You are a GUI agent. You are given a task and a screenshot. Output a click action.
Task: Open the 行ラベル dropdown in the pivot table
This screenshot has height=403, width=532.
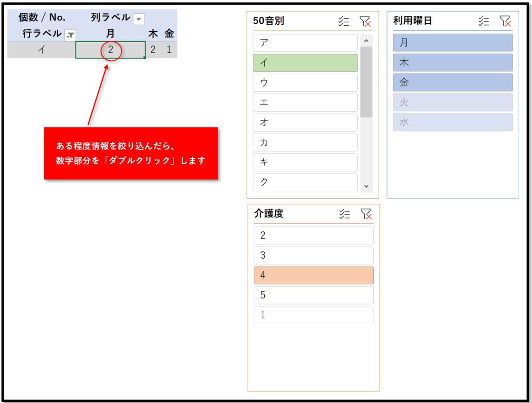(x=69, y=34)
